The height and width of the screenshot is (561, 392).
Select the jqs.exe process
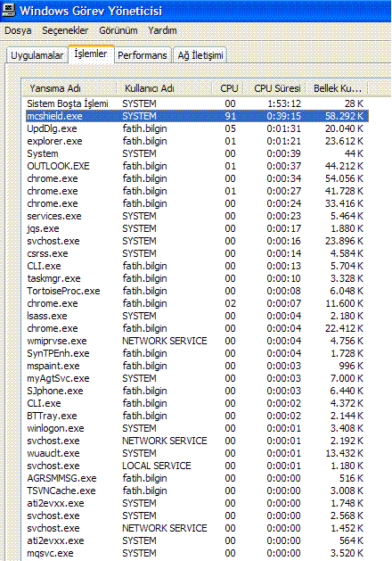click(x=197, y=228)
